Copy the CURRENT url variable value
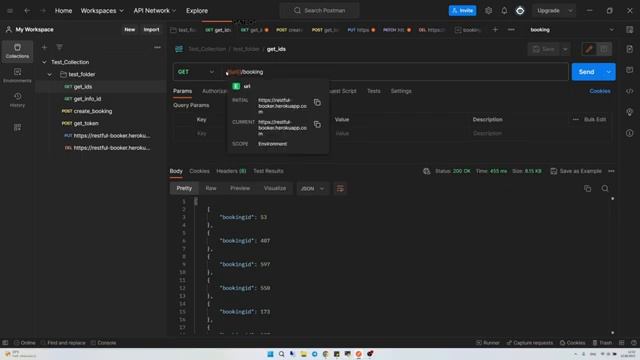The image size is (640, 360). [x=317, y=124]
